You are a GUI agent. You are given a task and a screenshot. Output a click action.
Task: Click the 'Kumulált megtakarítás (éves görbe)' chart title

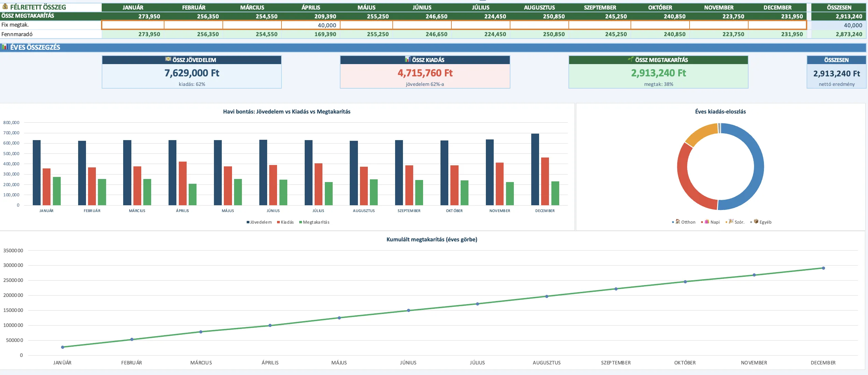click(432, 239)
